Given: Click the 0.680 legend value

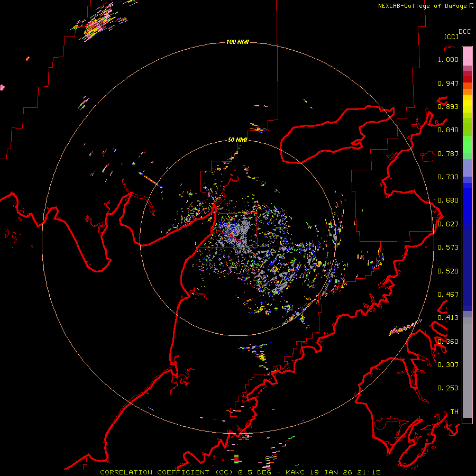Looking at the screenshot, I should pos(448,200).
